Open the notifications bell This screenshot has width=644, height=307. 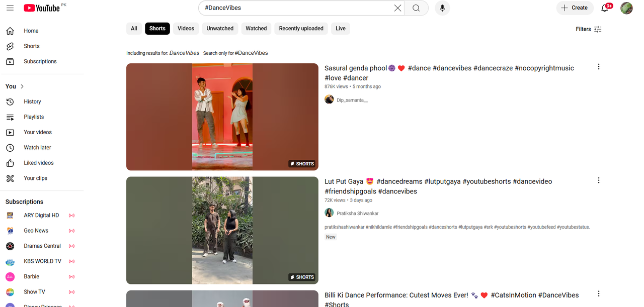606,8
